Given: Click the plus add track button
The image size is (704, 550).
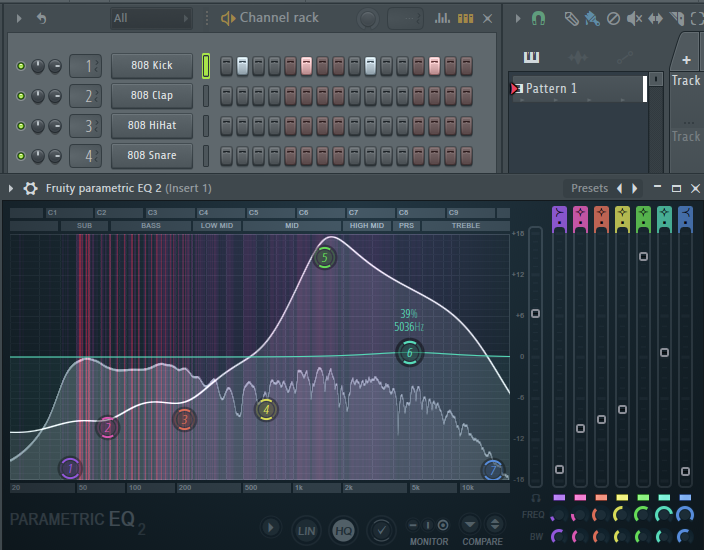Looking at the screenshot, I should pyautogui.click(x=686, y=60).
